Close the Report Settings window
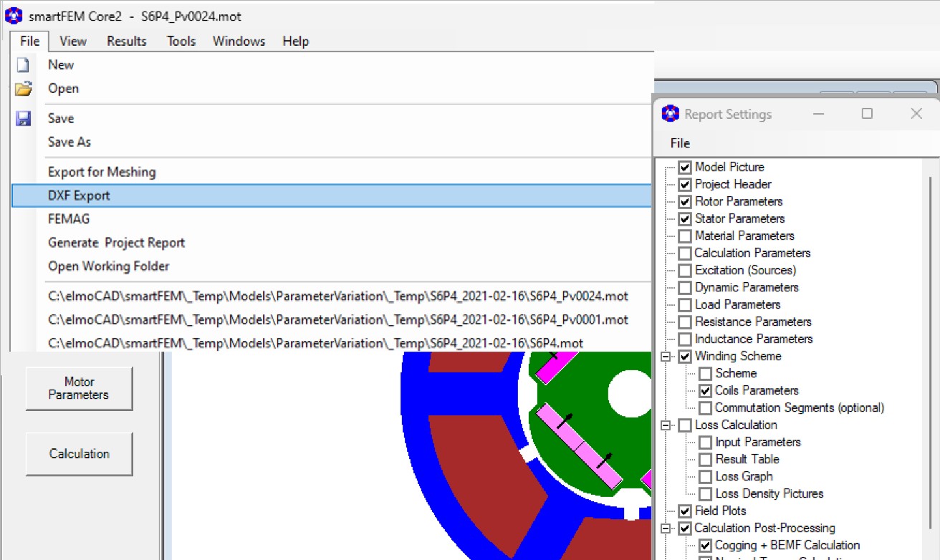This screenshot has height=560, width=940. 916,114
